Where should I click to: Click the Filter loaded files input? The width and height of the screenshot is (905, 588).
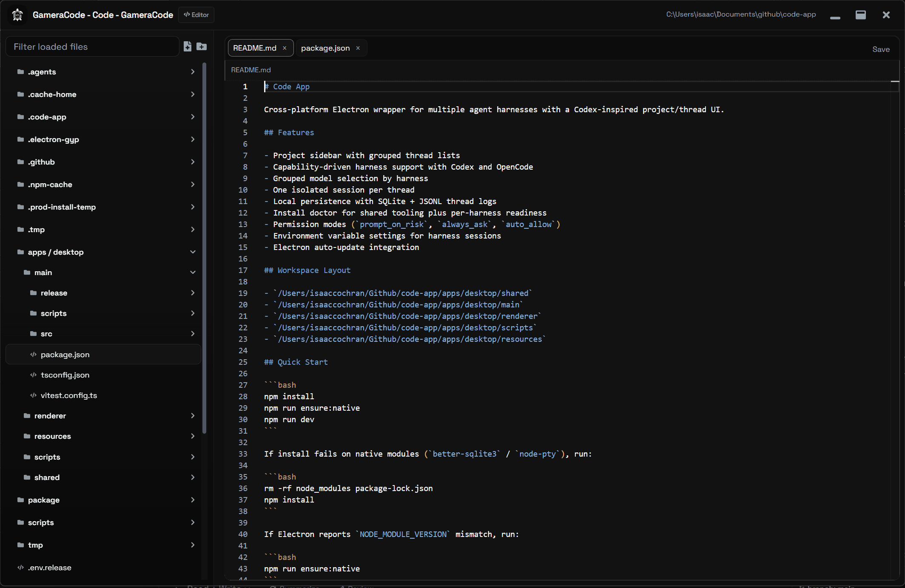point(92,47)
